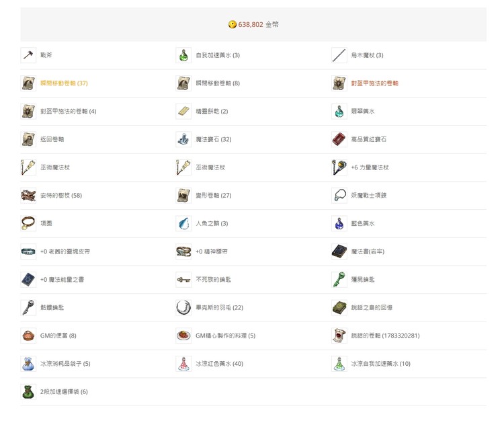The image size is (504, 425).
Task: Click the 魔法書(岩牢) label
Action: coord(368,252)
